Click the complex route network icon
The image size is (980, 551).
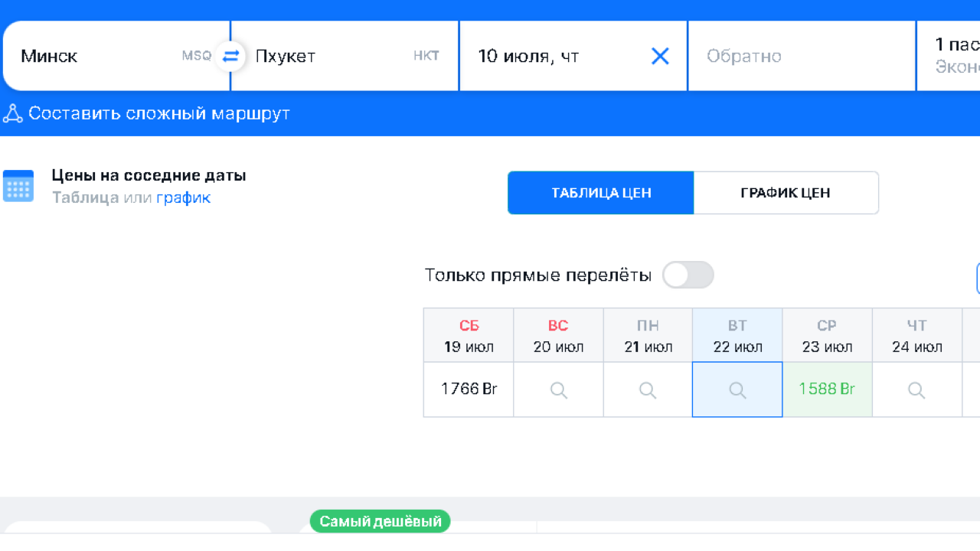12,114
